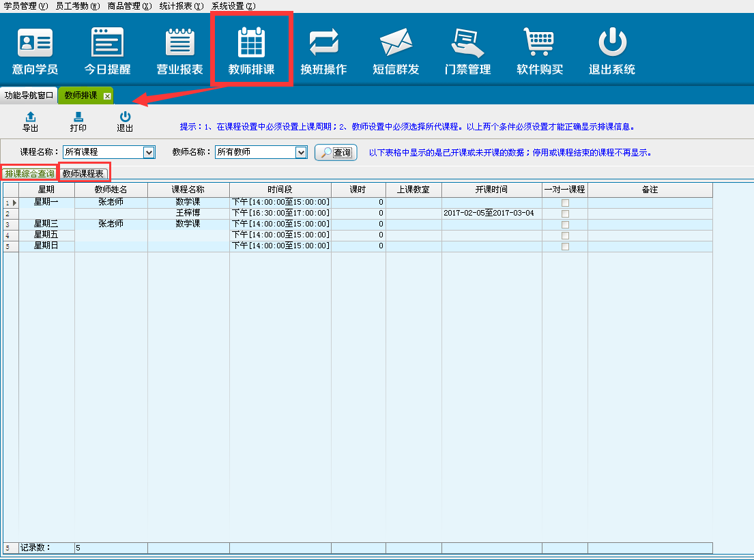Switch to the 教师课程表 tab
The height and width of the screenshot is (560, 754).
(x=83, y=174)
